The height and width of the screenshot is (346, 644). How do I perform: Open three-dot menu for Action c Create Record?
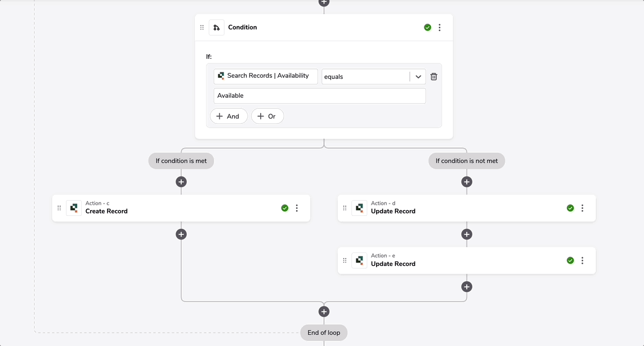click(x=297, y=208)
